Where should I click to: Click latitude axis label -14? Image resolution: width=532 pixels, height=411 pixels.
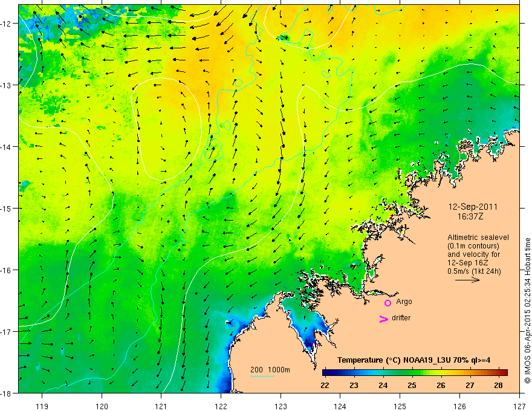click(7, 147)
